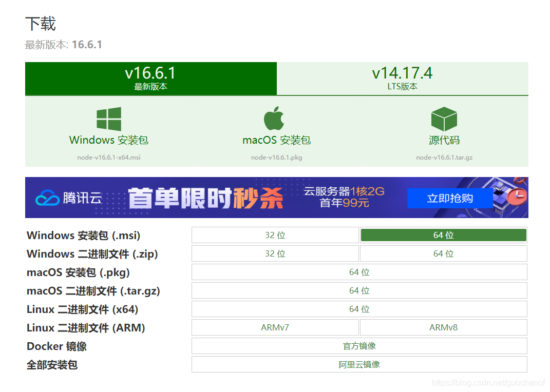Click the Windows logo icon
550x392 pixels.
109,119
